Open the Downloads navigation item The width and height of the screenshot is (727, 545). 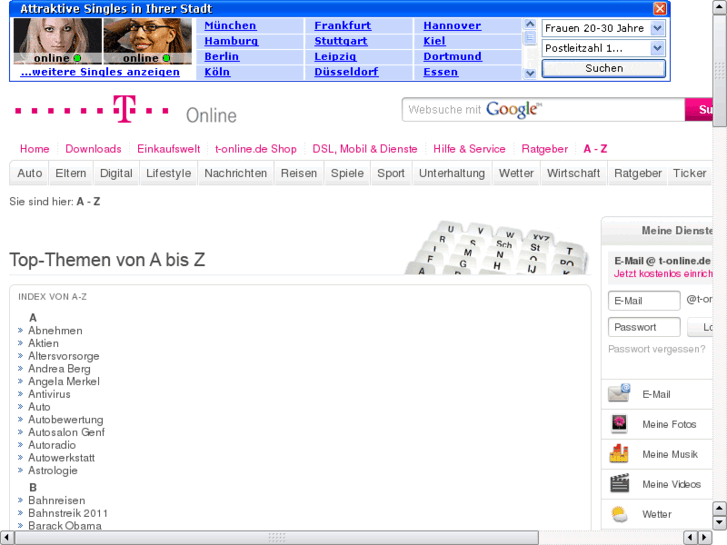coord(93,149)
